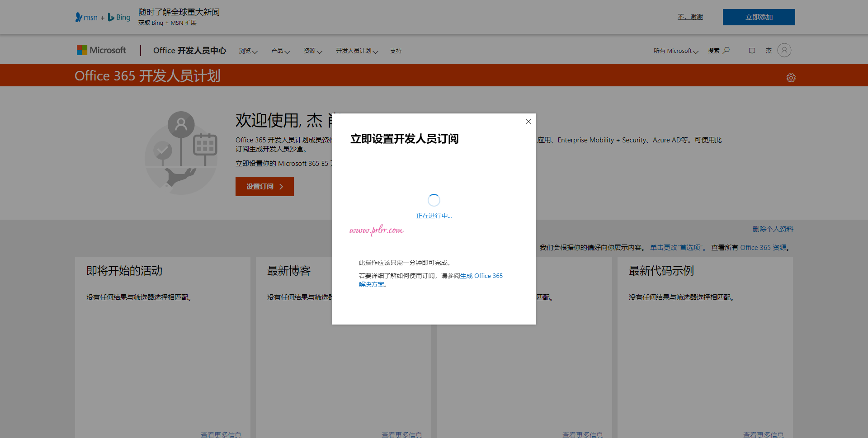The image size is (868, 438).
Task: Click the Bing logo icon
Action: pyautogui.click(x=119, y=17)
